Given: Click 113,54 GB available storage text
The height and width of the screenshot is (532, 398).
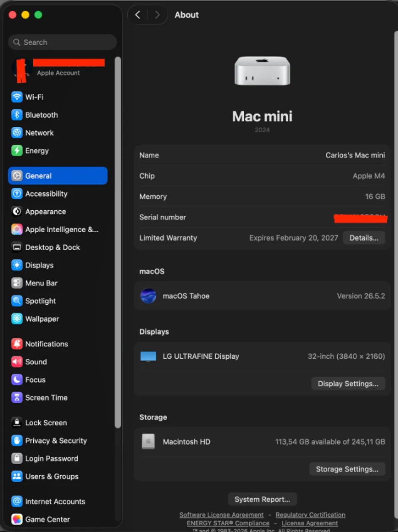Looking at the screenshot, I should tap(330, 442).
